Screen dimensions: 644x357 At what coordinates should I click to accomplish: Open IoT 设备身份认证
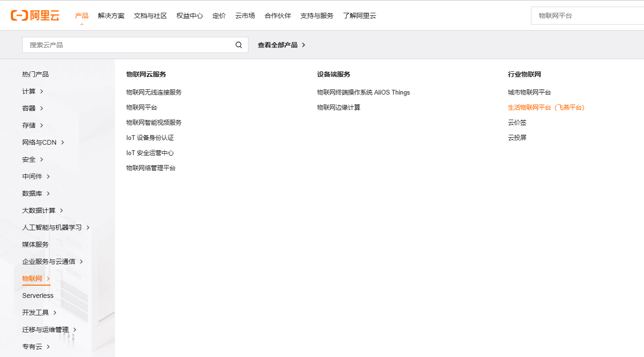pos(150,138)
